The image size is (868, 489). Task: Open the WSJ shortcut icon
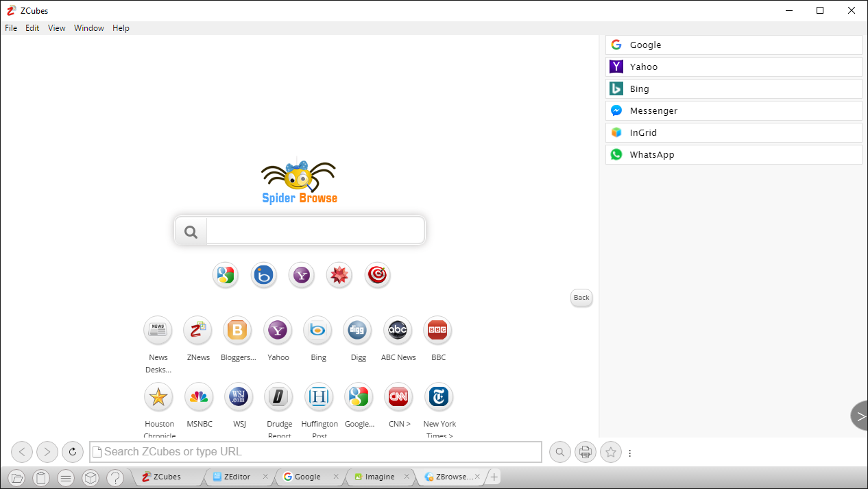(x=239, y=397)
